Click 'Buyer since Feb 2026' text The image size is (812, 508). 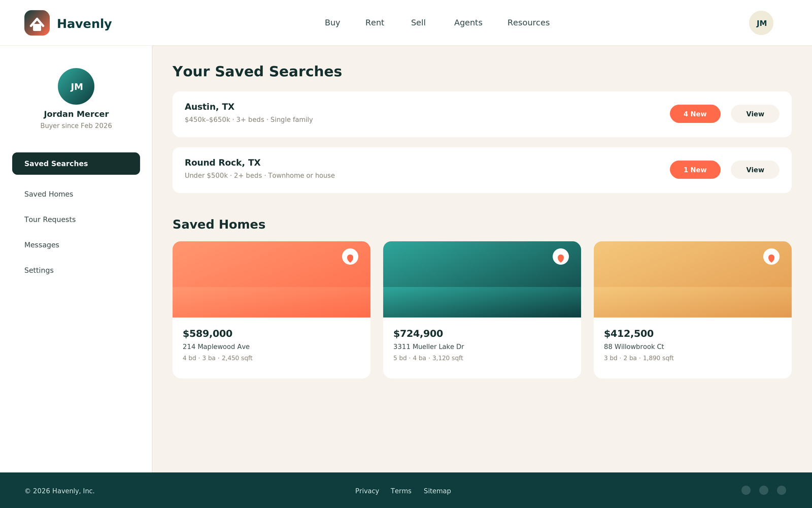tap(76, 125)
